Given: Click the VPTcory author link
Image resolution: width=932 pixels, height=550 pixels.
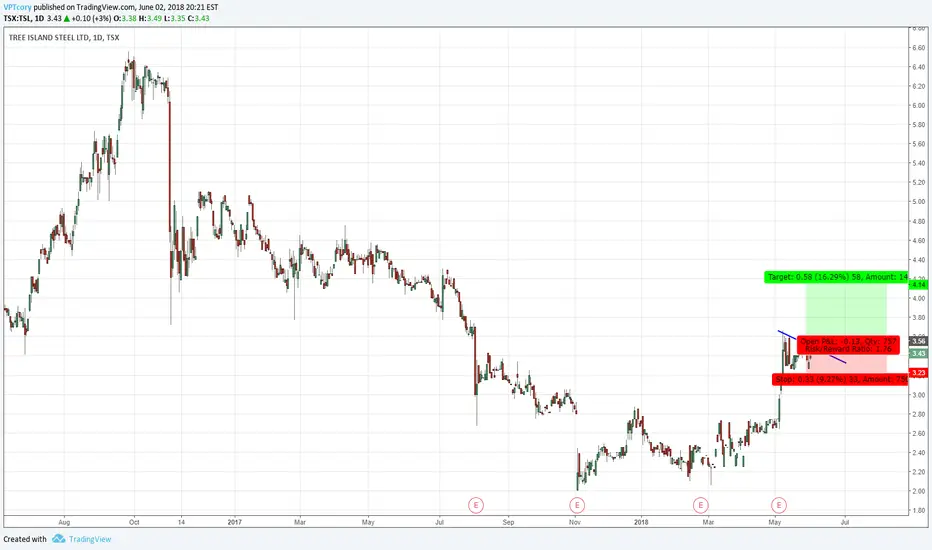Looking at the screenshot, I should coord(17,7).
